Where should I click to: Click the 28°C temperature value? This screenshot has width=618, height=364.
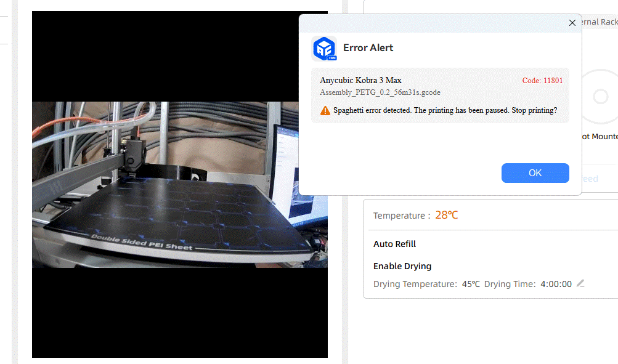[x=446, y=215]
